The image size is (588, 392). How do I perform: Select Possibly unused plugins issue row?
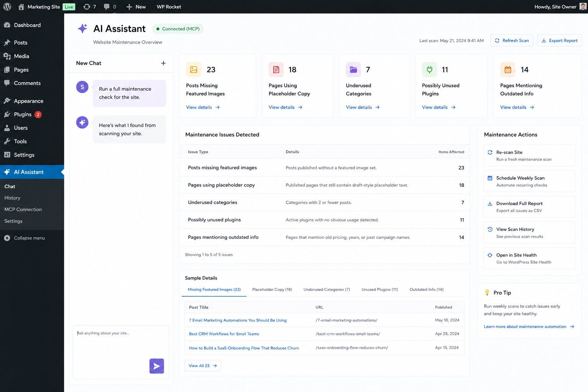[324, 220]
